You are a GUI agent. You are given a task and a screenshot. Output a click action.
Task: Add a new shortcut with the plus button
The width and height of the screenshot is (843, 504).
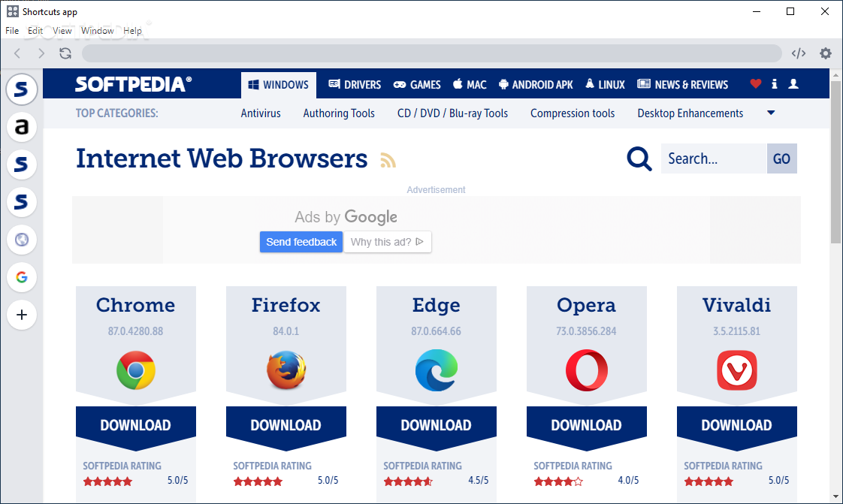[x=22, y=315]
